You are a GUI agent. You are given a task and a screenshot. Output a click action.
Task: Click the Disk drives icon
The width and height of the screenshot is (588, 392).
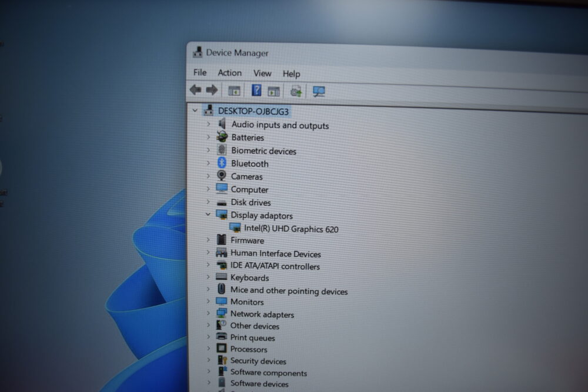pyautogui.click(x=222, y=203)
